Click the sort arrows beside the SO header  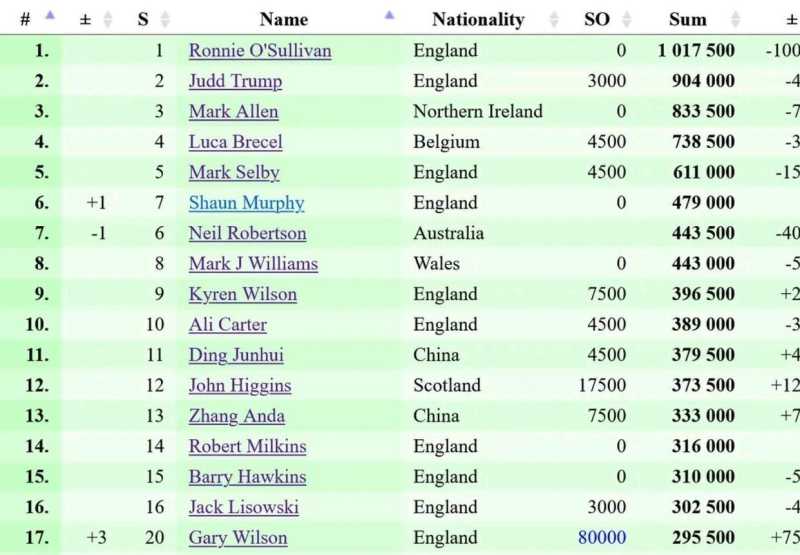626,19
